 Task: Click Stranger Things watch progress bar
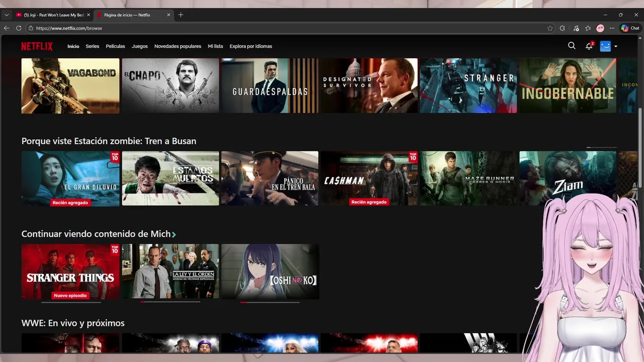(71, 302)
